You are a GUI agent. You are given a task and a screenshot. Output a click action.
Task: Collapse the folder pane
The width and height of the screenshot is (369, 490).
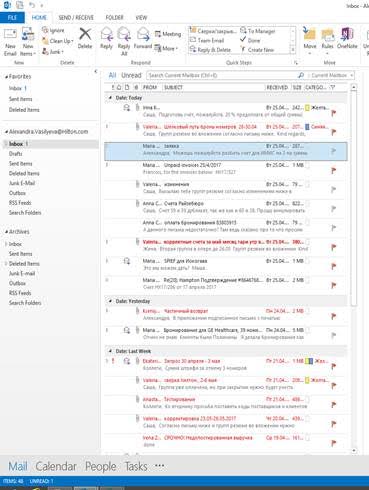click(x=96, y=71)
